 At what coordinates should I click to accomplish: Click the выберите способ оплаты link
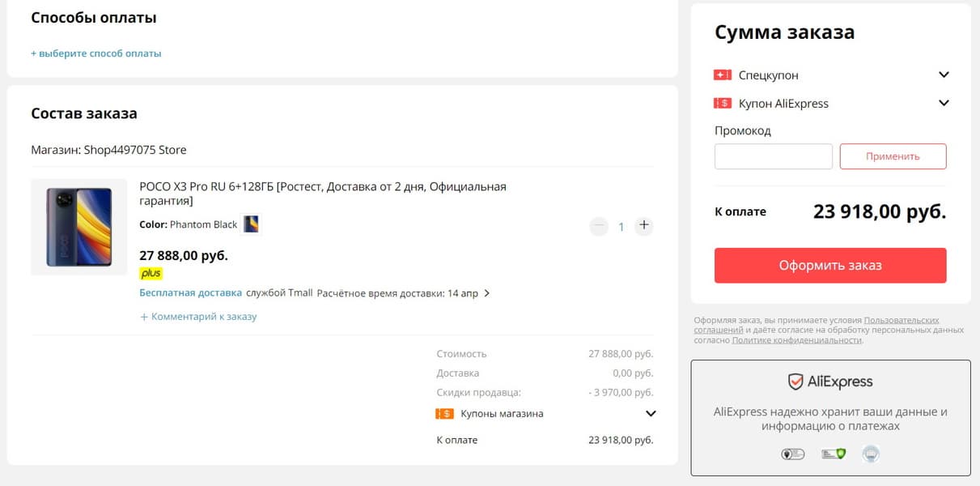tap(96, 53)
